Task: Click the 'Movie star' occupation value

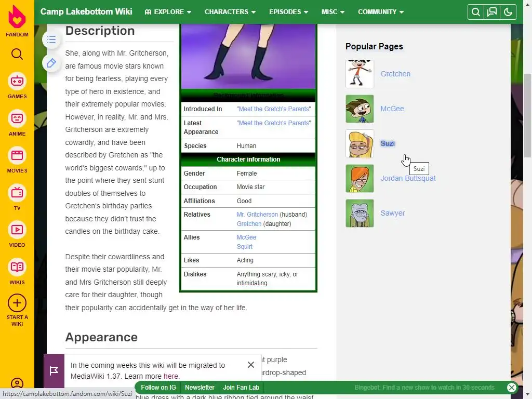Action: tap(250, 187)
